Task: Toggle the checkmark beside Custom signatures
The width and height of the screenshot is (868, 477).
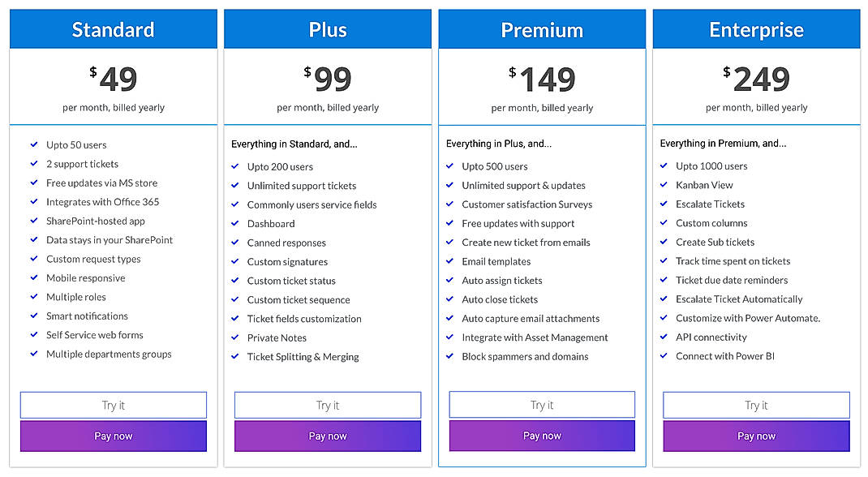Action: coord(236,261)
